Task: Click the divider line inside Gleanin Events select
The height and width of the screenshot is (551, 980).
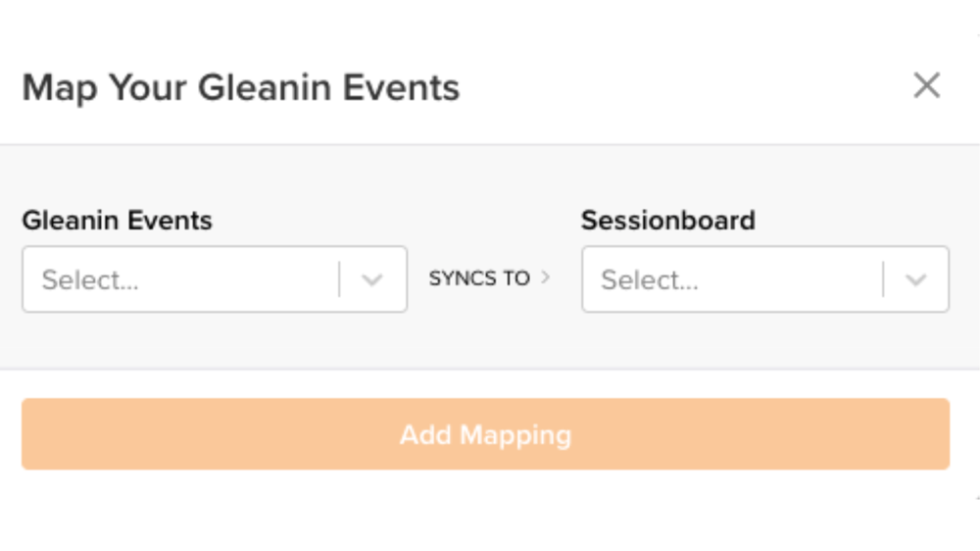Action: (x=339, y=279)
